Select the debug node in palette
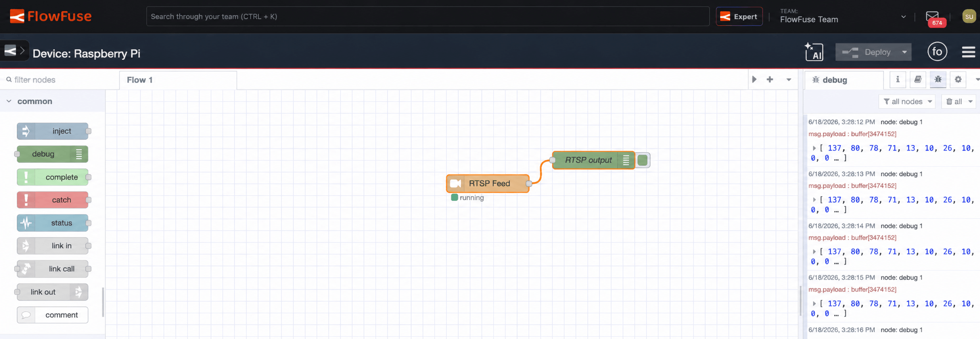The width and height of the screenshot is (980, 339). (x=52, y=154)
